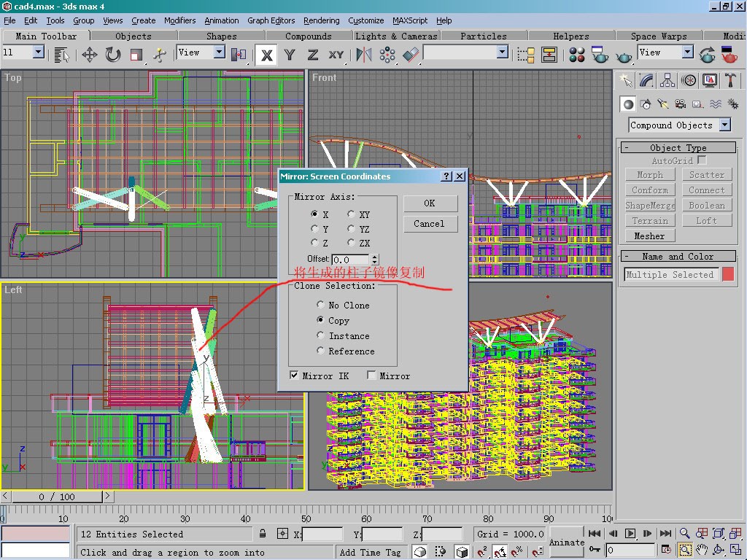The image size is (747, 560).
Task: Switch to the Lights & Cameras tab
Action: point(396,36)
